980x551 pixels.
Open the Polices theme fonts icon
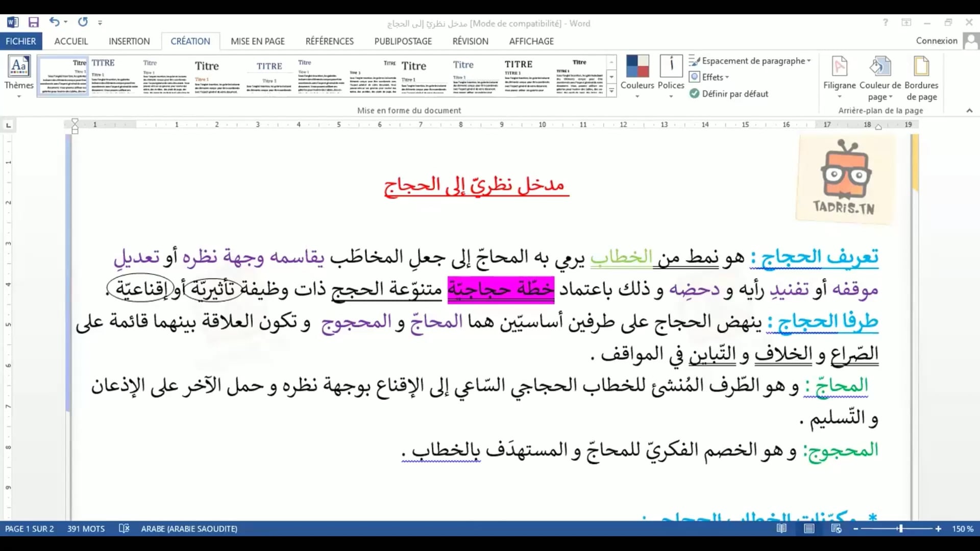coord(671,67)
